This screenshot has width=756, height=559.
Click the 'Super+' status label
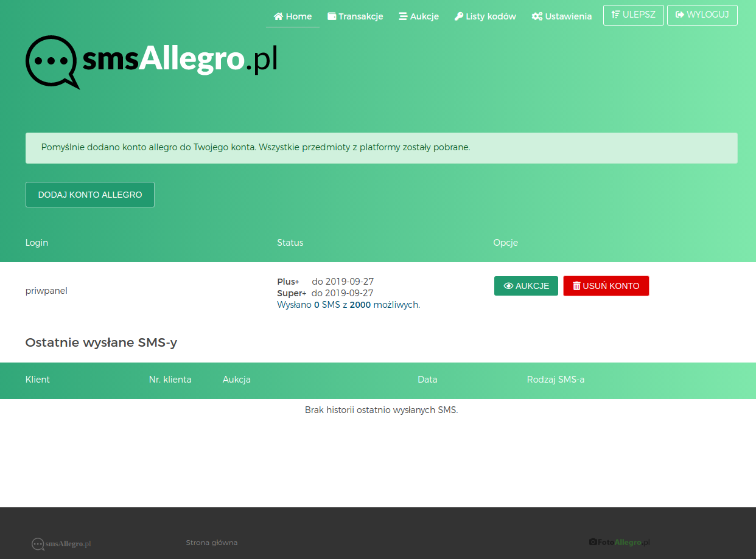(292, 293)
